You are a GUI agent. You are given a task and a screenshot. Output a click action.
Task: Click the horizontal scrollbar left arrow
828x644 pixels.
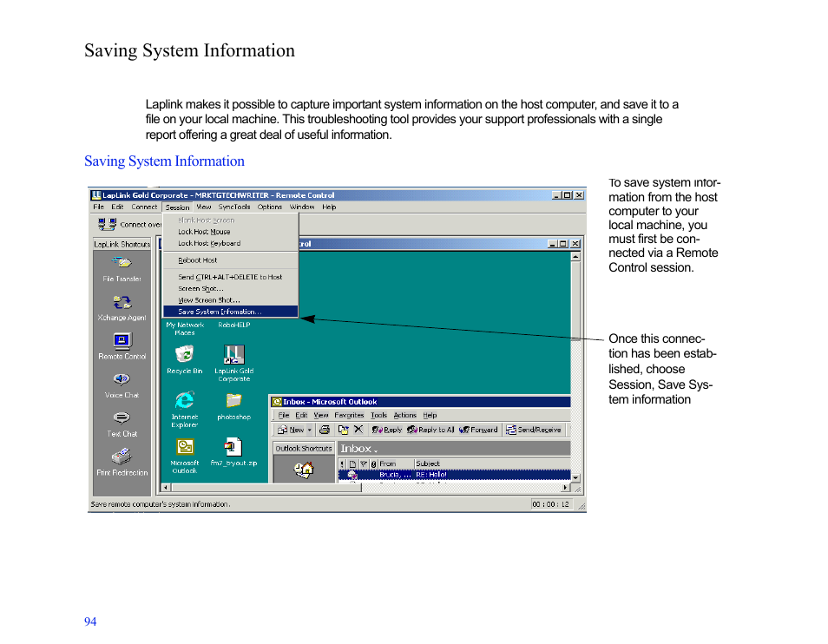tap(166, 487)
